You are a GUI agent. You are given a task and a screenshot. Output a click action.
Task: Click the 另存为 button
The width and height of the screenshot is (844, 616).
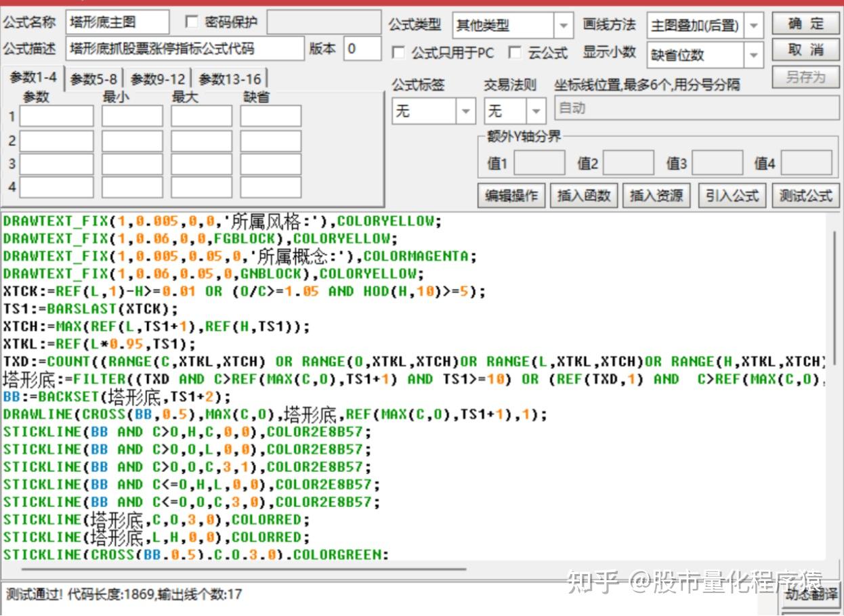(805, 77)
